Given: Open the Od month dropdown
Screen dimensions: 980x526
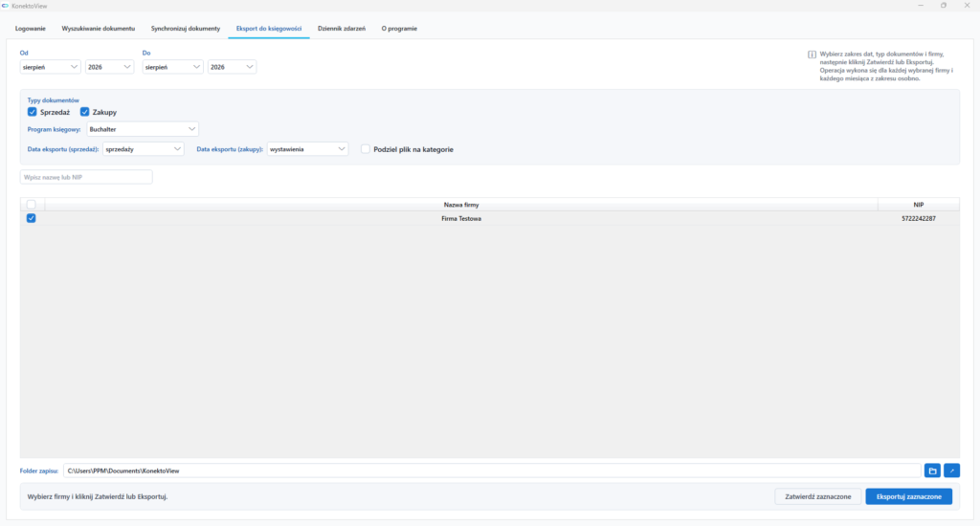Looking at the screenshot, I should [50, 67].
